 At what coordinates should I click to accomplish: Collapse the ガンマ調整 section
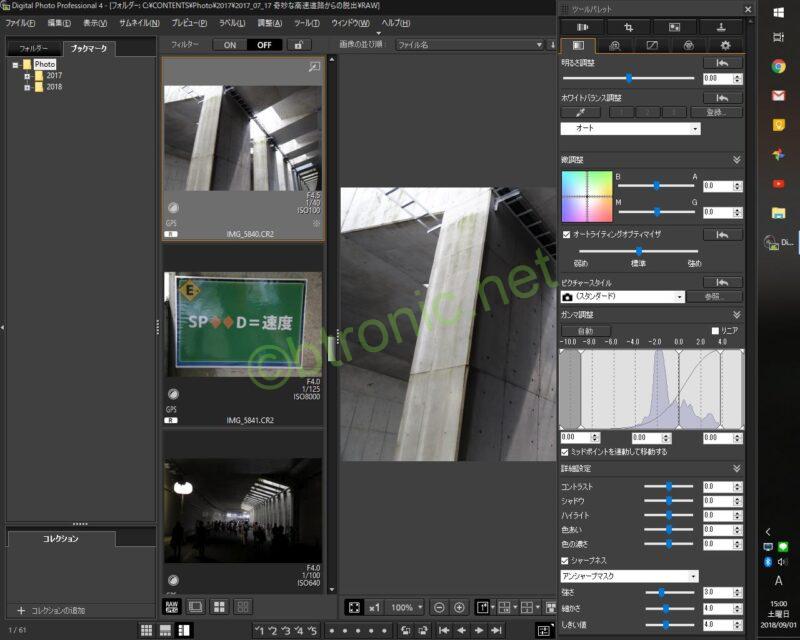[x=736, y=314]
